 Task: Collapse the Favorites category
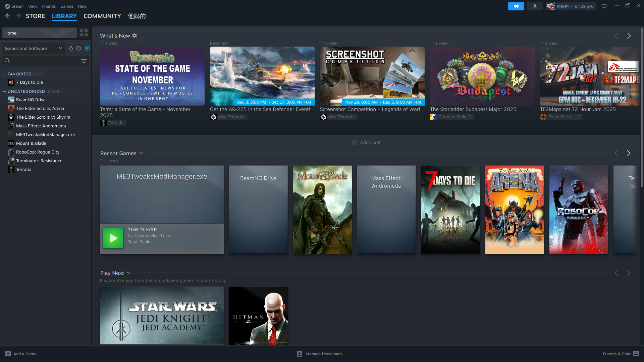[x=4, y=74]
